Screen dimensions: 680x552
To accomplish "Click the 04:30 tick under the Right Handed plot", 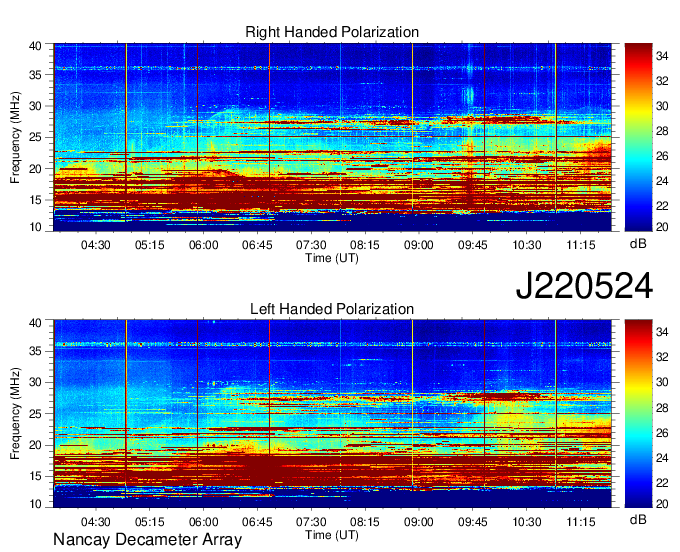I will point(95,245).
